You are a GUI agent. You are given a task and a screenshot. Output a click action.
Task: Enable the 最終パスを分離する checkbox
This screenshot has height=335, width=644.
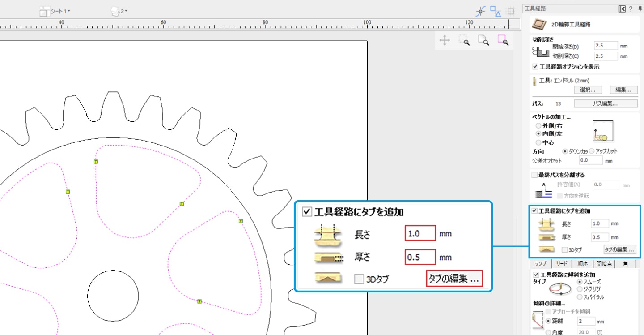(534, 175)
